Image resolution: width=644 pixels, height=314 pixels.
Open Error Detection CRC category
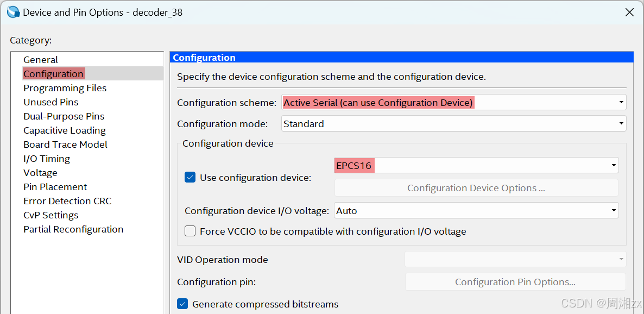tap(67, 201)
